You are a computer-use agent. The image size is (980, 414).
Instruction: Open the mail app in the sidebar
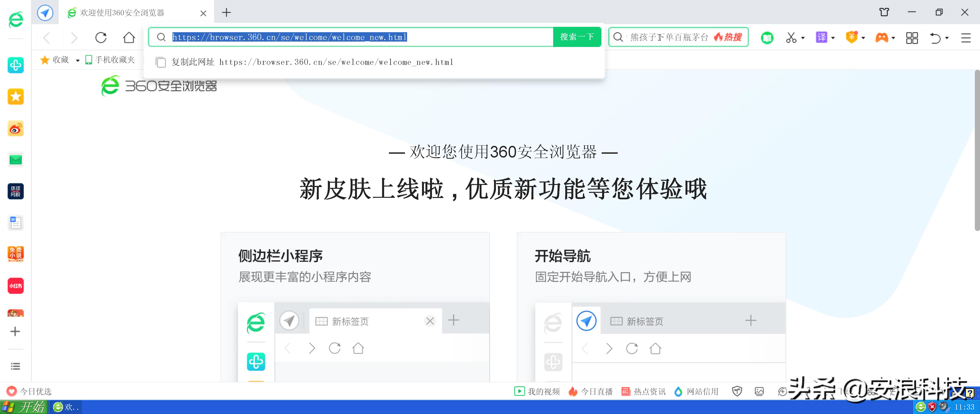(x=15, y=160)
